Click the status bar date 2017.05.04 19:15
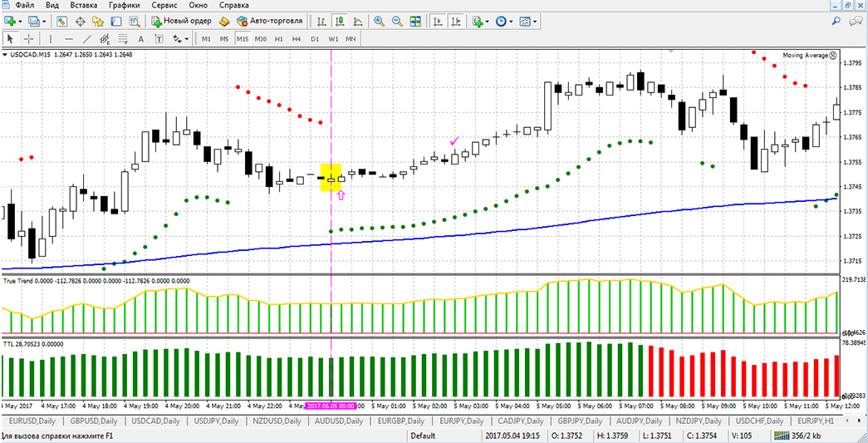This screenshot has width=868, height=443. [x=513, y=436]
